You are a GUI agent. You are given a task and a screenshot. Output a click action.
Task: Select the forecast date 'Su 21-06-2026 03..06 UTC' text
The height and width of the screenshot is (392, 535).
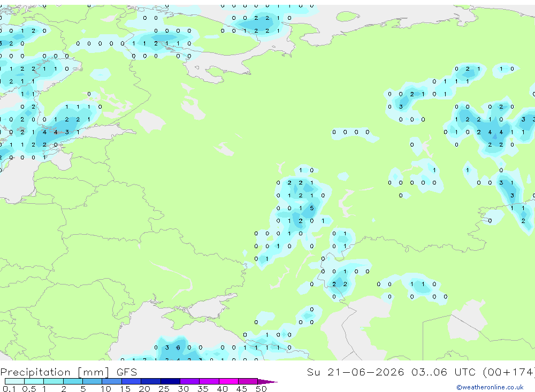pyautogui.click(x=391, y=372)
